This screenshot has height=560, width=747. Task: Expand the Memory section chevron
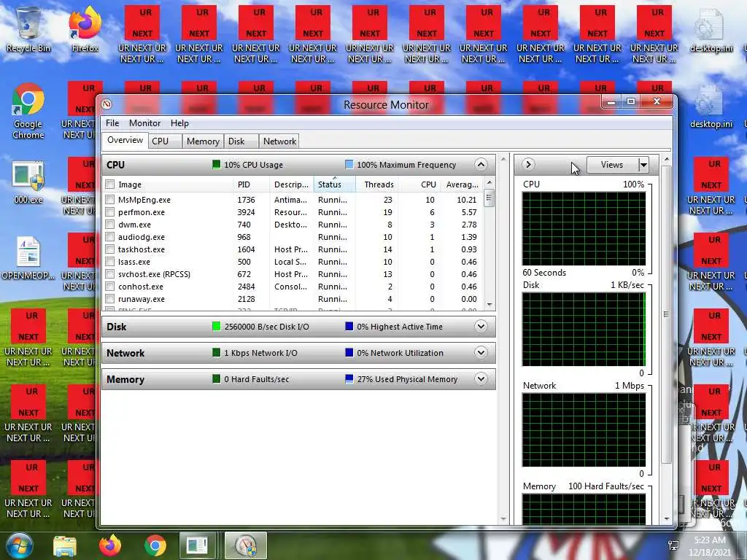point(481,378)
